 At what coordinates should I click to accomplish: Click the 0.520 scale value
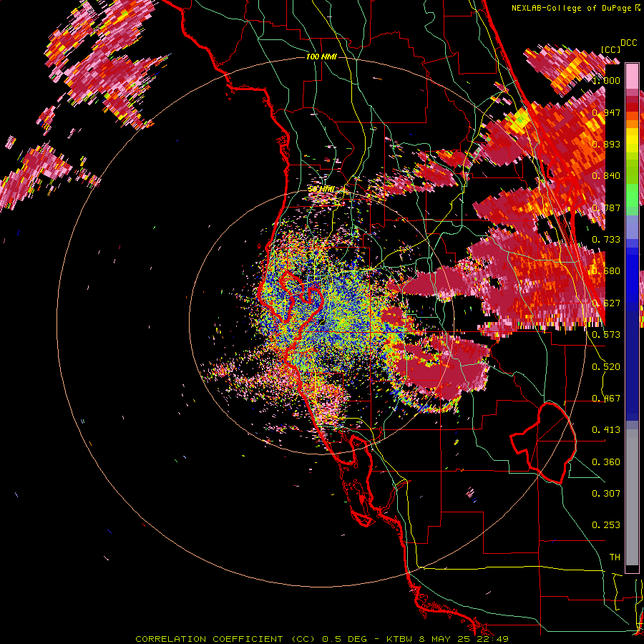pyautogui.click(x=606, y=367)
